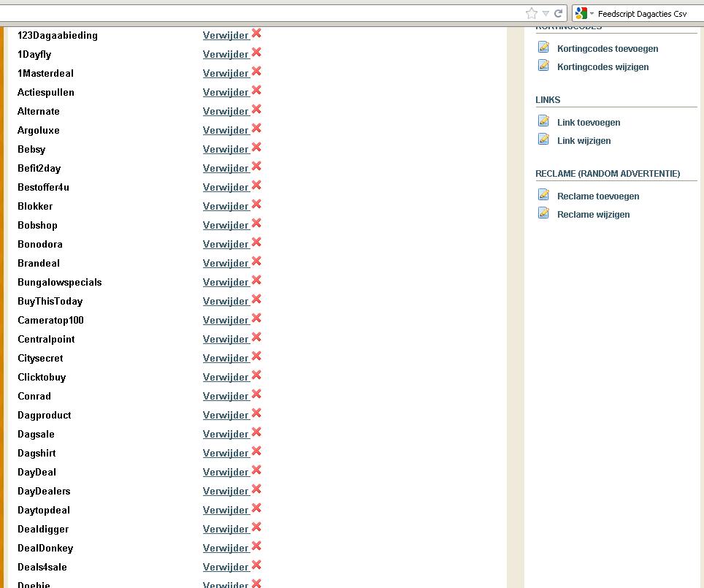Open Kortingcodes wijzigen link
The width and height of the screenshot is (704, 588).
coord(602,67)
